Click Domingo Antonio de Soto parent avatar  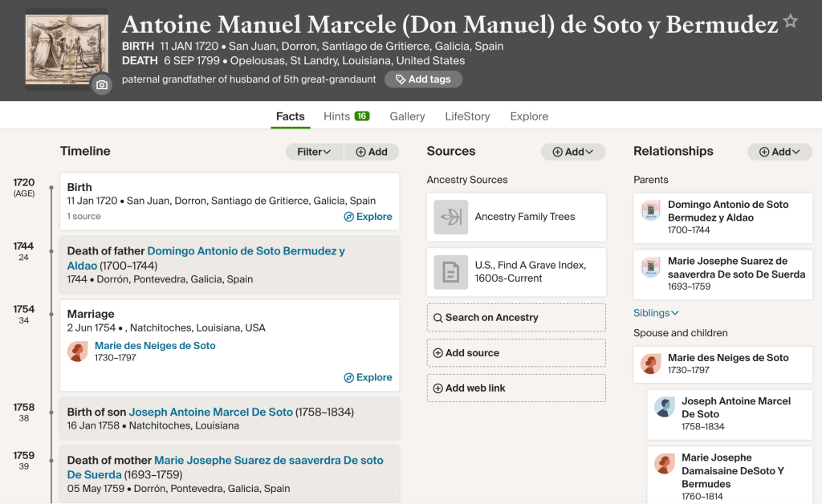[650, 211]
